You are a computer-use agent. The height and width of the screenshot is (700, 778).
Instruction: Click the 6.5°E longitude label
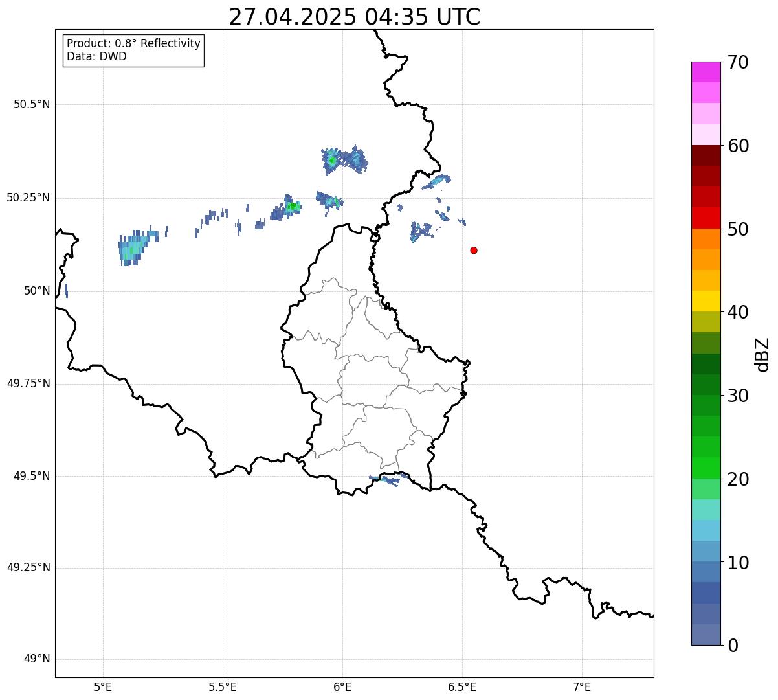click(462, 686)
